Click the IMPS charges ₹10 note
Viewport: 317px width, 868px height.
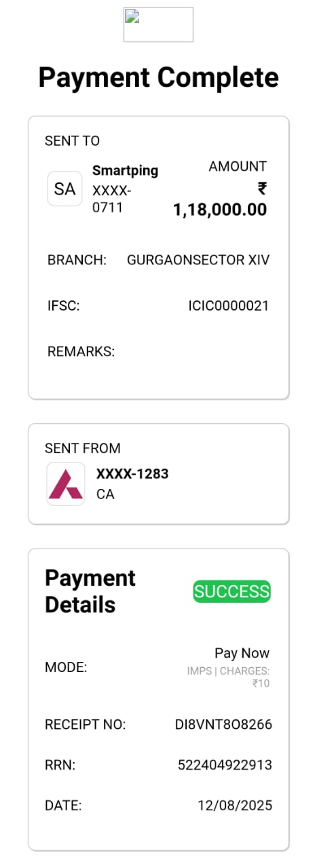click(x=229, y=677)
